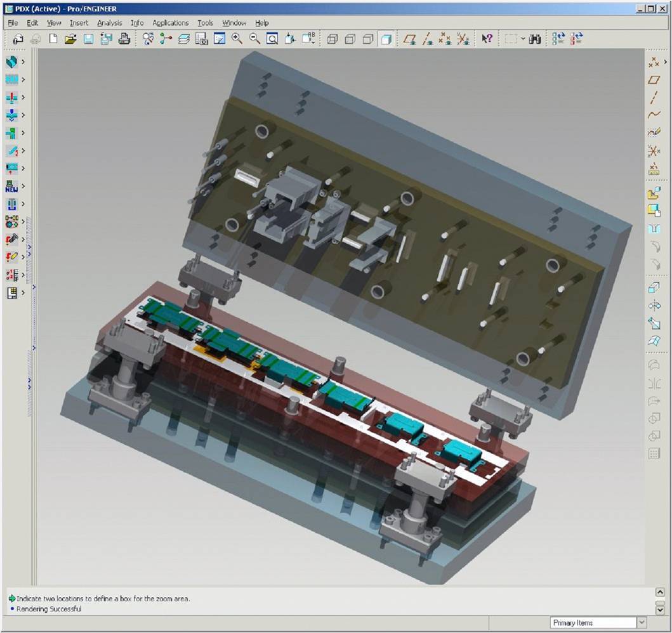Image resolution: width=672 pixels, height=633 pixels.
Task: Expand flyout arrow beside NEW icon
Action: coord(23,186)
